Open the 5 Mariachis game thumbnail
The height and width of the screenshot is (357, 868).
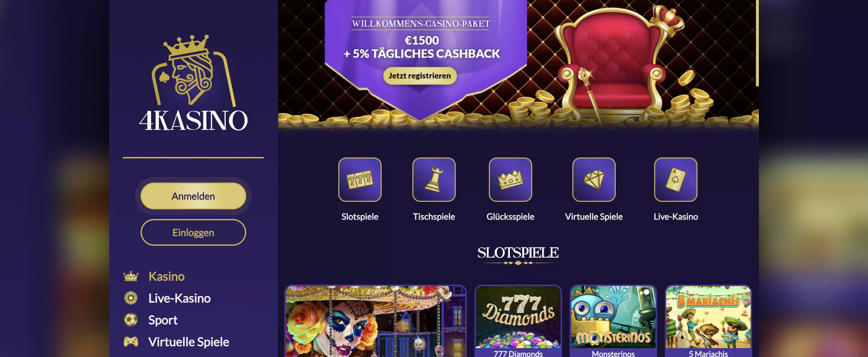(708, 321)
